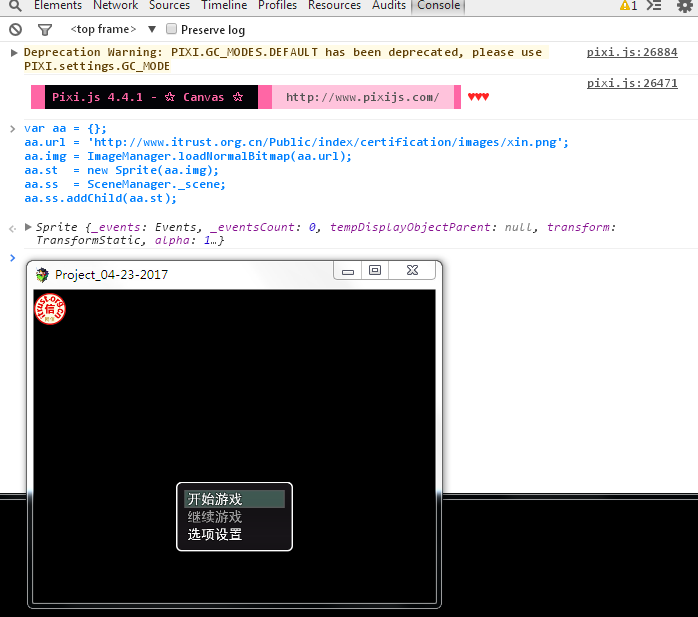Toggle the drawer with the console prompt icon
Screen dimensions: 698x617
pyautogui.click(x=654, y=5)
